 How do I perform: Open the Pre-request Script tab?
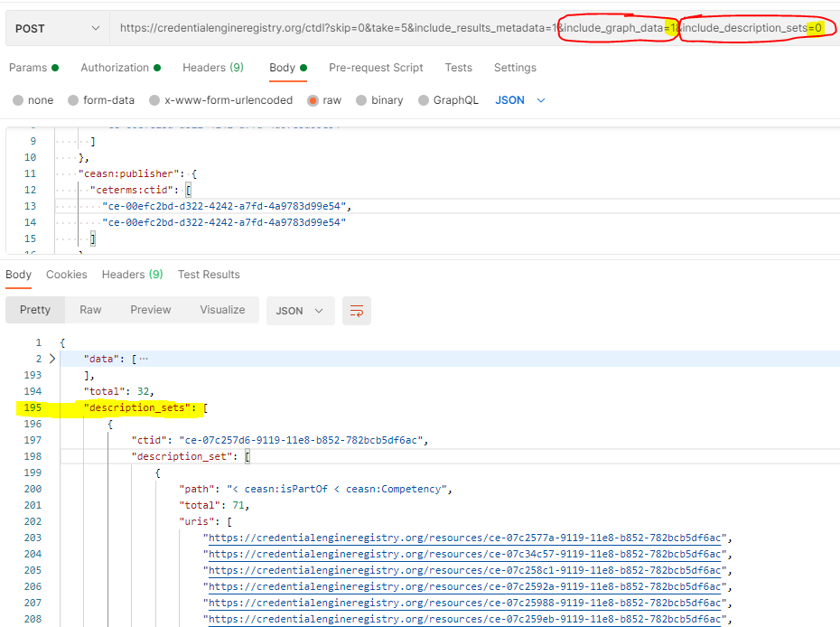[376, 67]
